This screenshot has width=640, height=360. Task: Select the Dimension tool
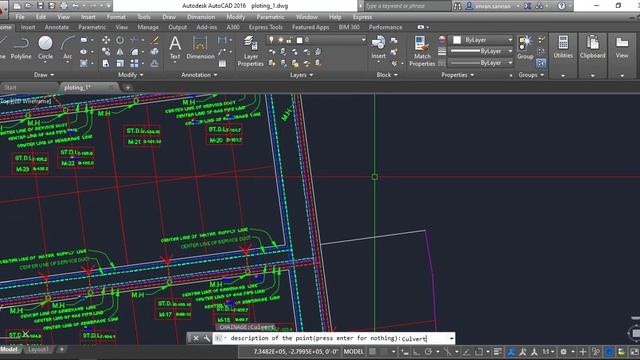point(200,48)
